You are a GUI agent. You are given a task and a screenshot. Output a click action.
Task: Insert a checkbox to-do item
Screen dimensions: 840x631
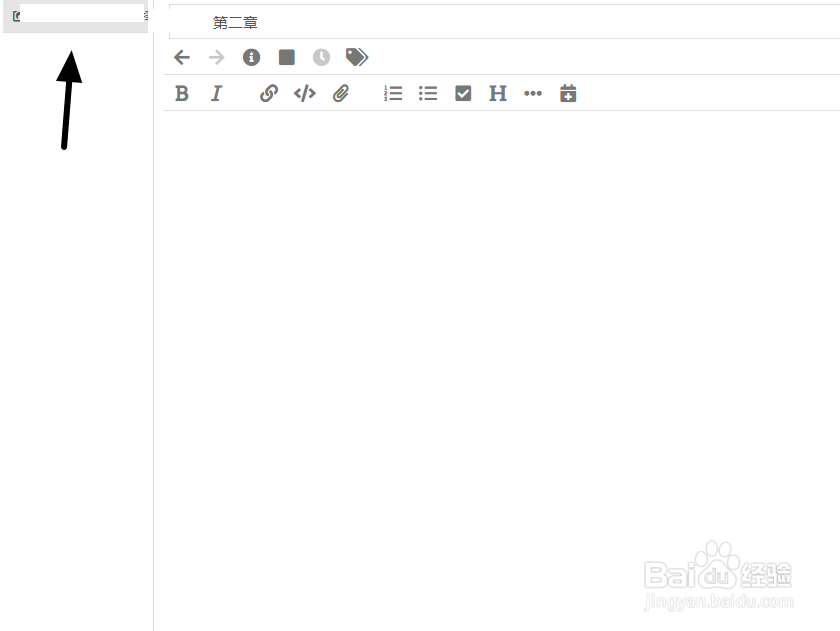point(463,94)
